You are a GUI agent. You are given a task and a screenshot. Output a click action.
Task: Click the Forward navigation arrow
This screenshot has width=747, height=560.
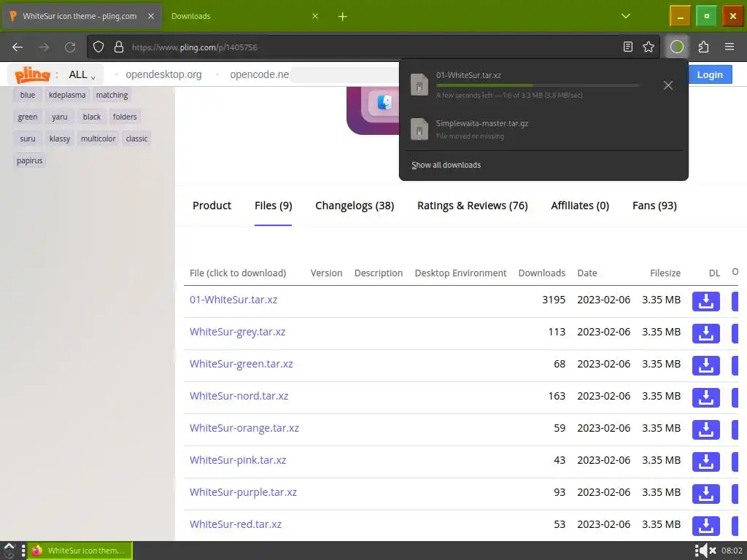44,47
